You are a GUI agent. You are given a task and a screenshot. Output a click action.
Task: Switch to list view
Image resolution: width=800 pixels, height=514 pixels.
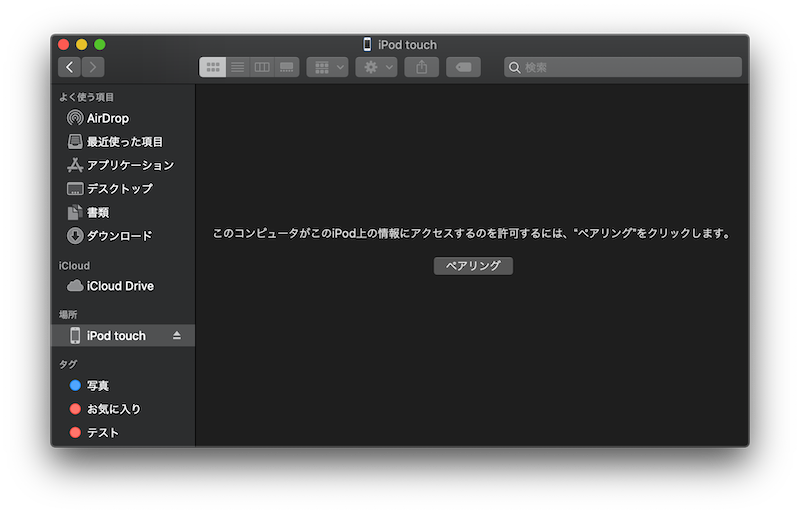click(237, 67)
